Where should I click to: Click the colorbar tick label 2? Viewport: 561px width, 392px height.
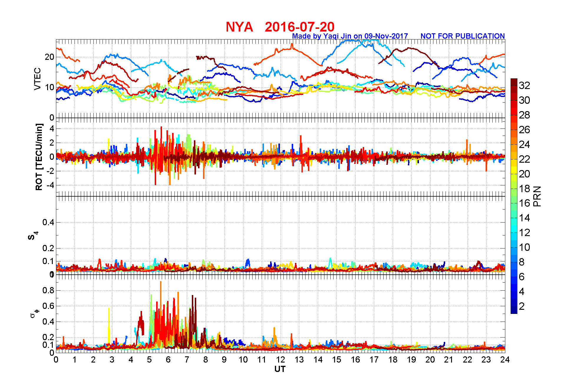tap(522, 306)
